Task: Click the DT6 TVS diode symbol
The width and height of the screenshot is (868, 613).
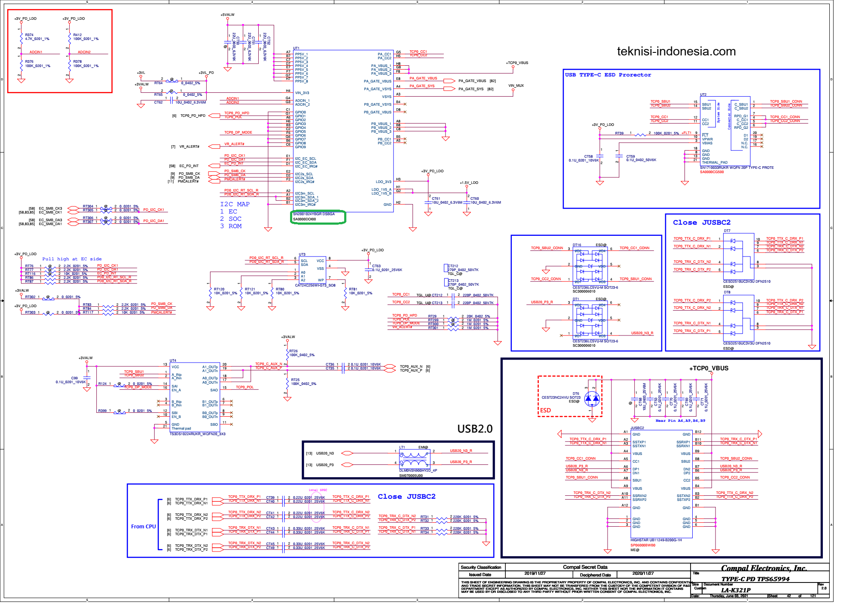Action: (592, 399)
